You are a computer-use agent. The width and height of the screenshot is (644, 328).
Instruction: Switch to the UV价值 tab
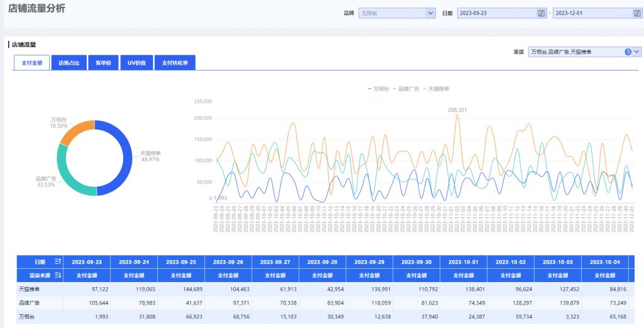136,63
